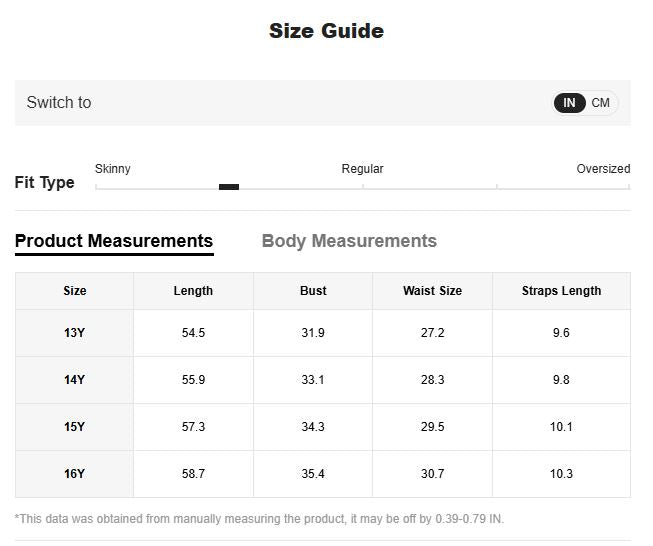Open the Body Measurements tab
653x546 pixels.
(x=349, y=241)
